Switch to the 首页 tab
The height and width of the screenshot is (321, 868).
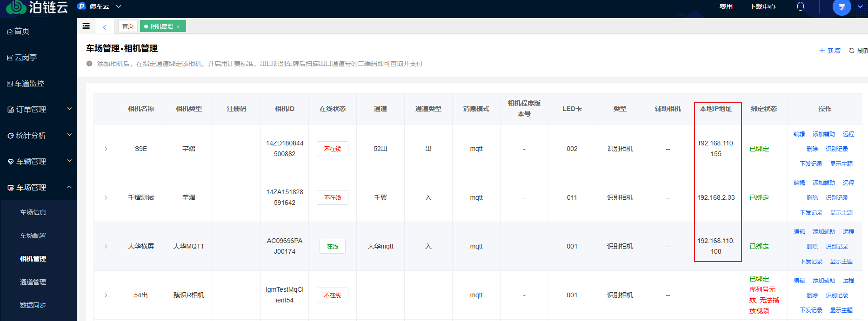[128, 26]
